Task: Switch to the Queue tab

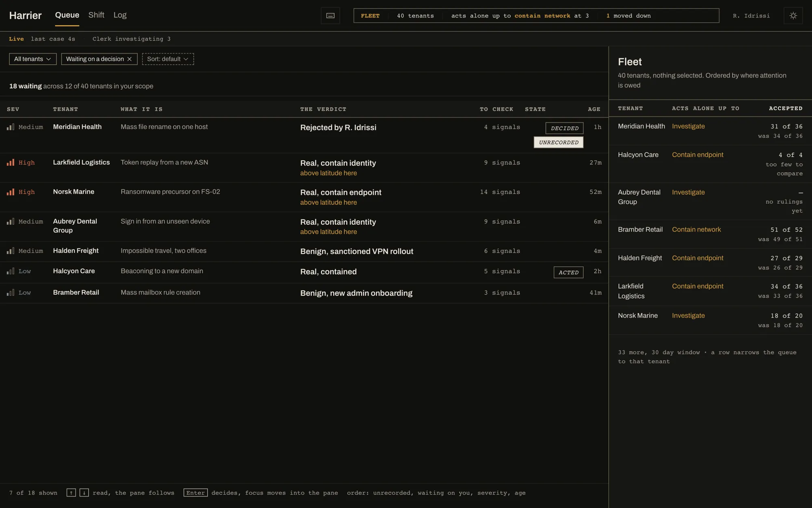Action: pyautogui.click(x=67, y=15)
